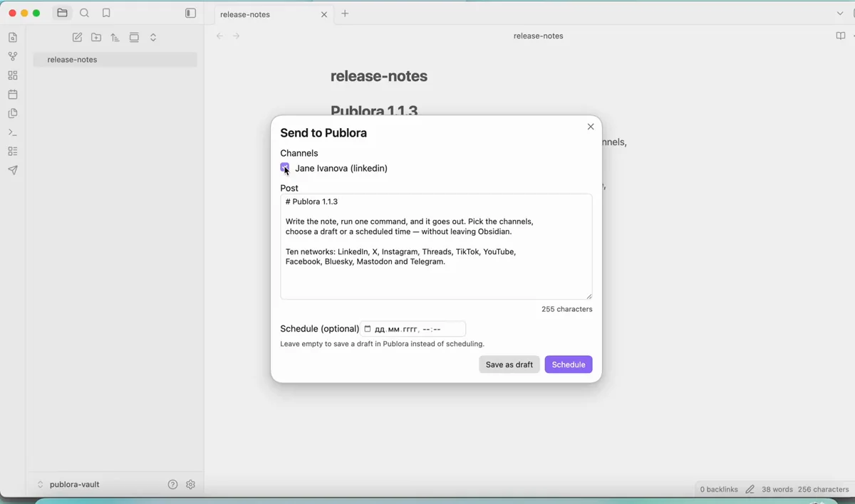This screenshot has width=855, height=504.
Task: Toggle editing mode pencil in status bar
Action: (x=750, y=490)
